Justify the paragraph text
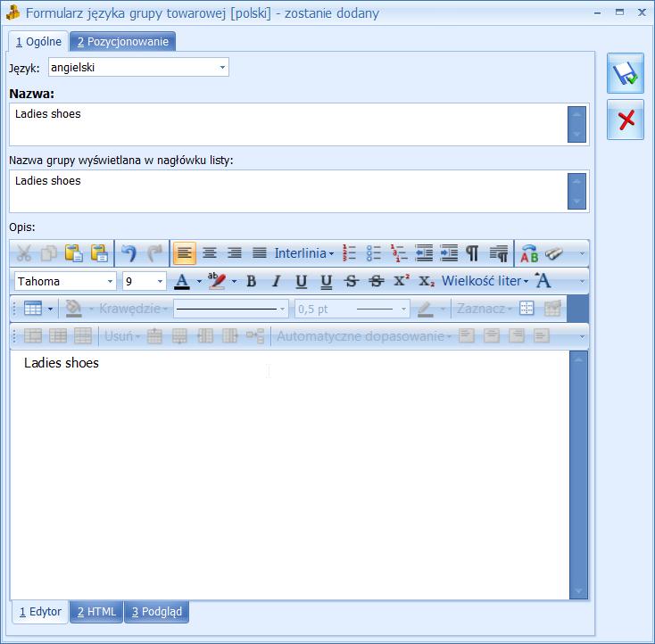This screenshot has width=655, height=644. 260,253
